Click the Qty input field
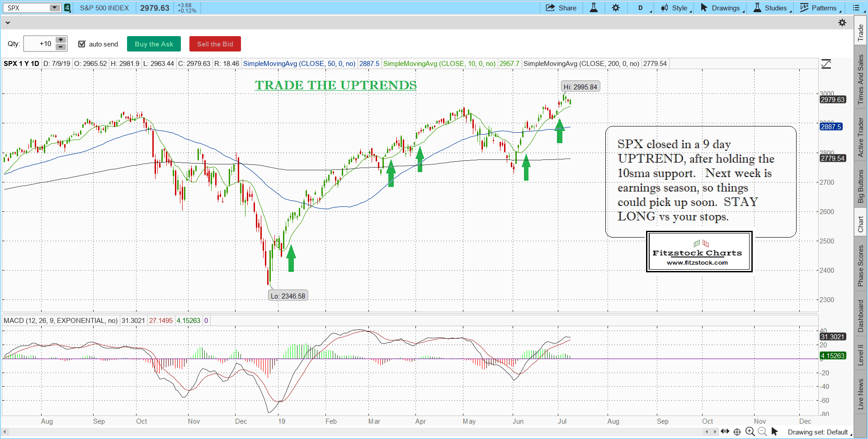868x439 pixels. (x=39, y=44)
